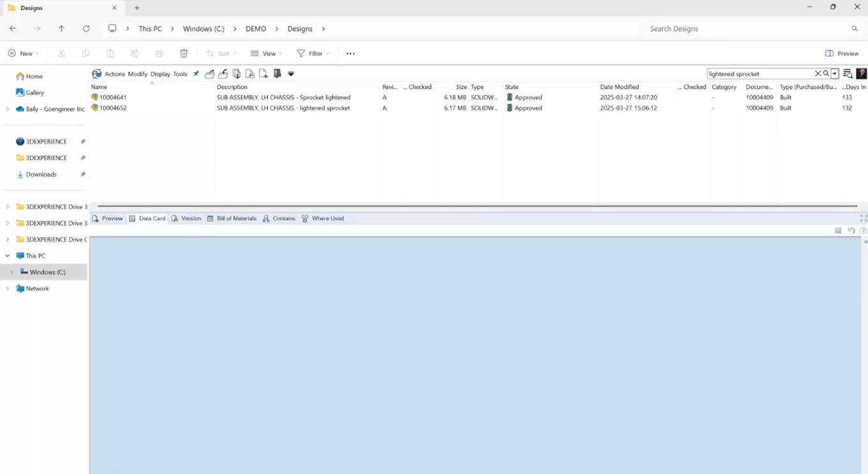The height and width of the screenshot is (474, 868).
Task: Switch to the Bill of Materials tab
Action: pyautogui.click(x=232, y=218)
